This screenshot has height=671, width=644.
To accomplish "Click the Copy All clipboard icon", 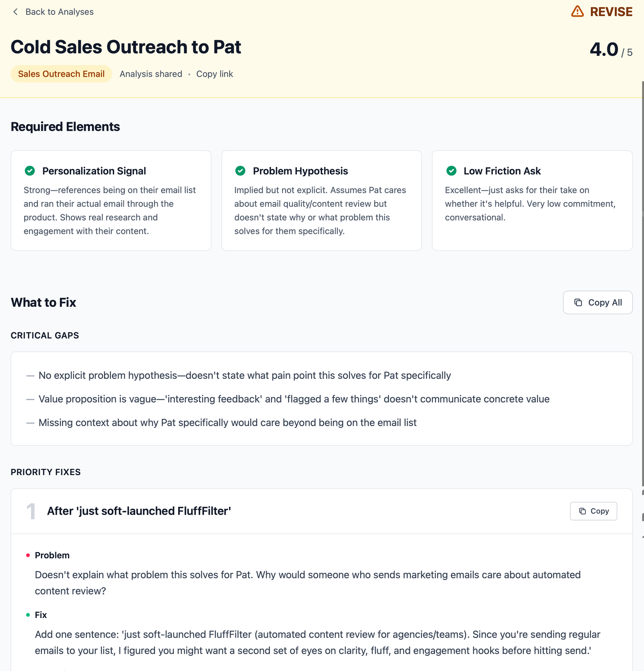I will (x=578, y=302).
